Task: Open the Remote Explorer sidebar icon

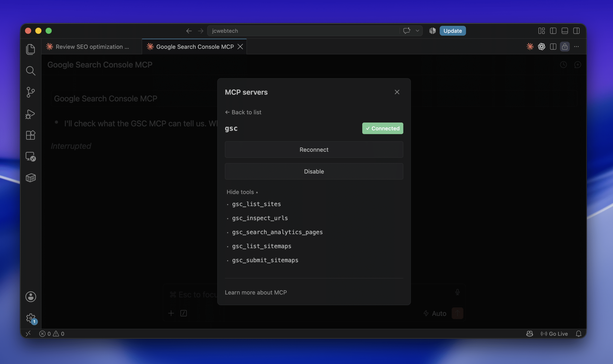Action: point(31,156)
